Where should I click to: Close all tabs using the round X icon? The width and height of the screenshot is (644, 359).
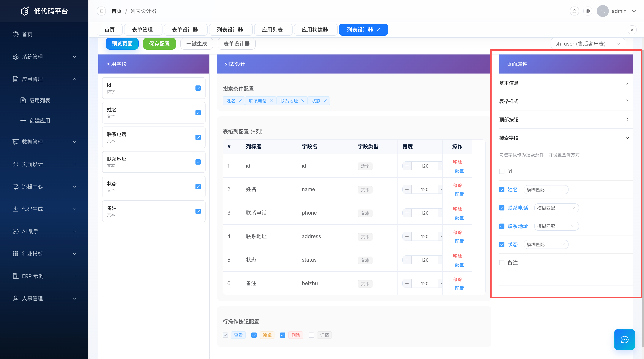click(632, 30)
